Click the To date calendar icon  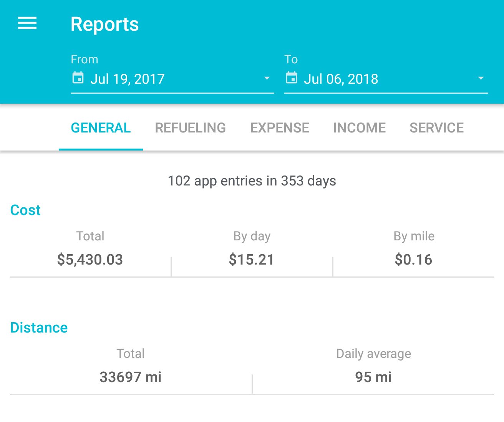[292, 78]
